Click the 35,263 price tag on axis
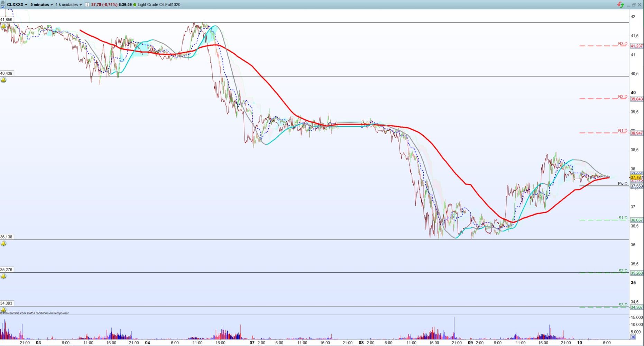The height and width of the screenshot is (346, 644). [637, 273]
